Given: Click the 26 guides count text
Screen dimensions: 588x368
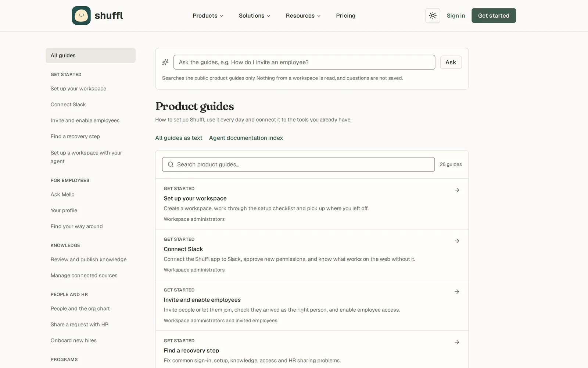Looking at the screenshot, I should point(451,164).
